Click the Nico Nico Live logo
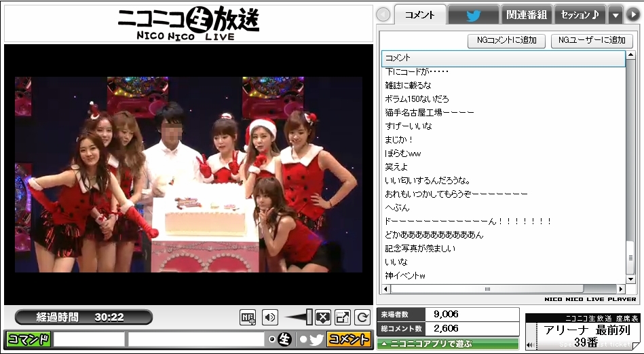644x354 pixels. click(189, 23)
